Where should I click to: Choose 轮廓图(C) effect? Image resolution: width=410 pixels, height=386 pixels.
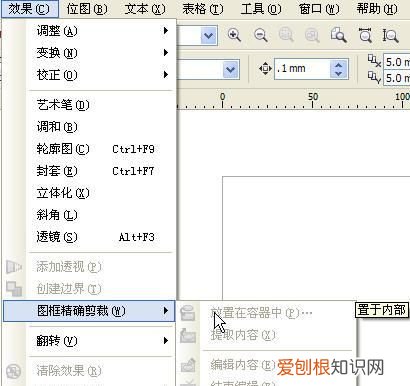click(x=89, y=149)
